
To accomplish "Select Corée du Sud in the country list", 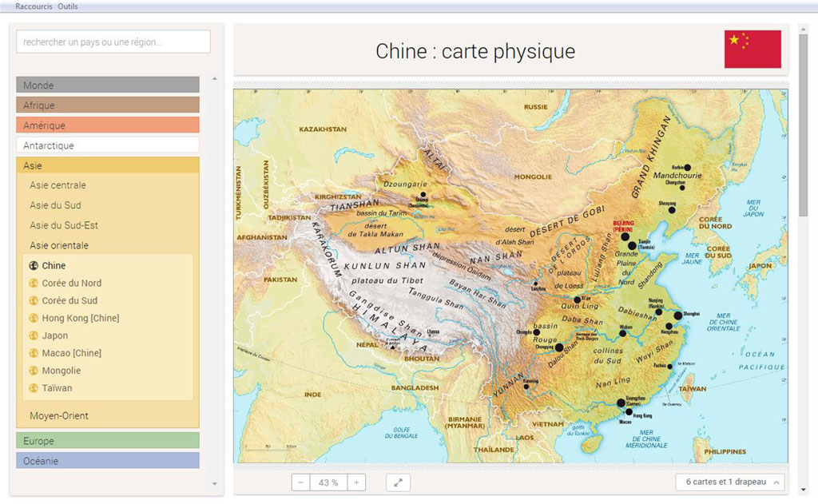I will click(x=69, y=301).
